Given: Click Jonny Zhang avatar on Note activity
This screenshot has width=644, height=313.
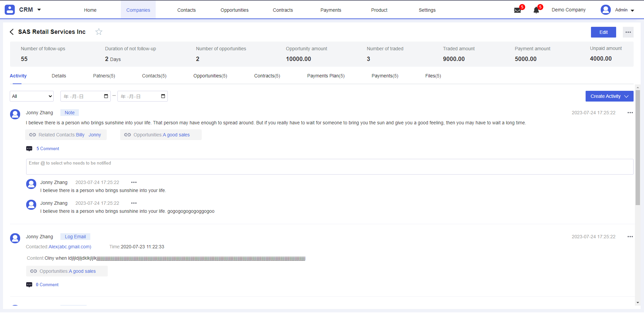Looking at the screenshot, I should 15,114.
